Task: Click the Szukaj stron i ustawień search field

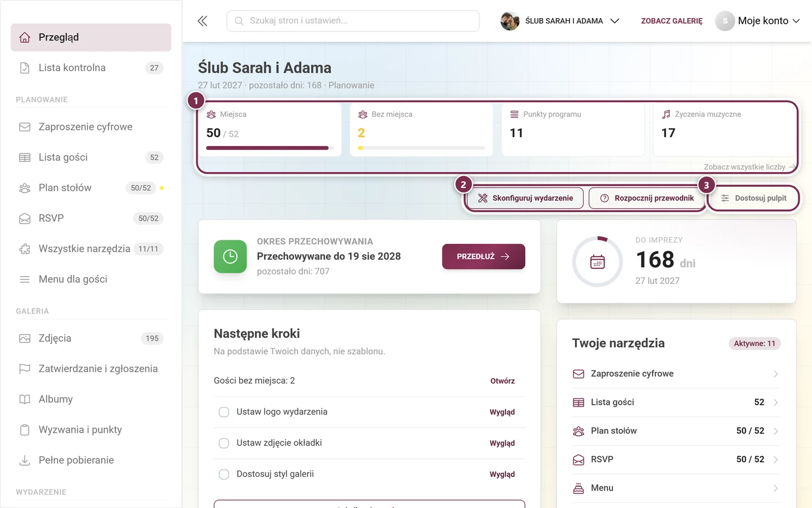Action: 353,21
